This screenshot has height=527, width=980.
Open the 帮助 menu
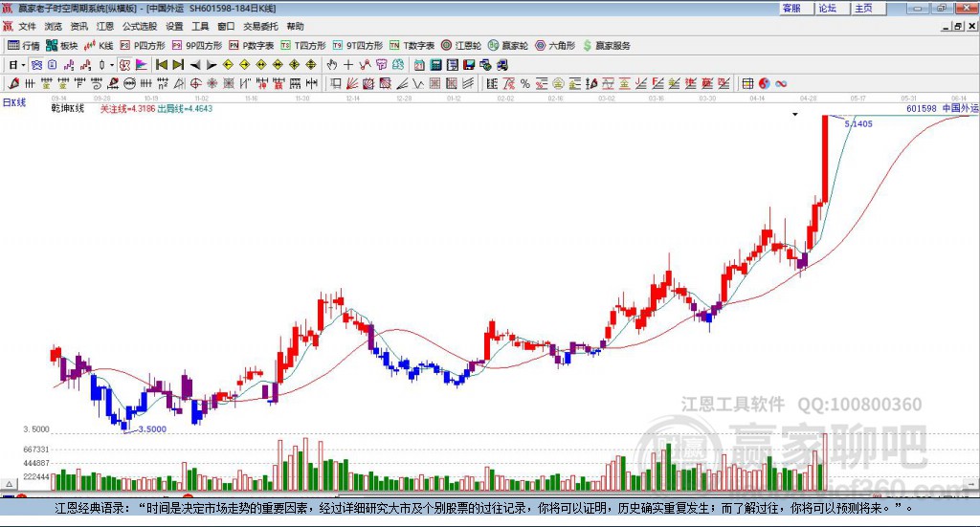pyautogui.click(x=295, y=26)
